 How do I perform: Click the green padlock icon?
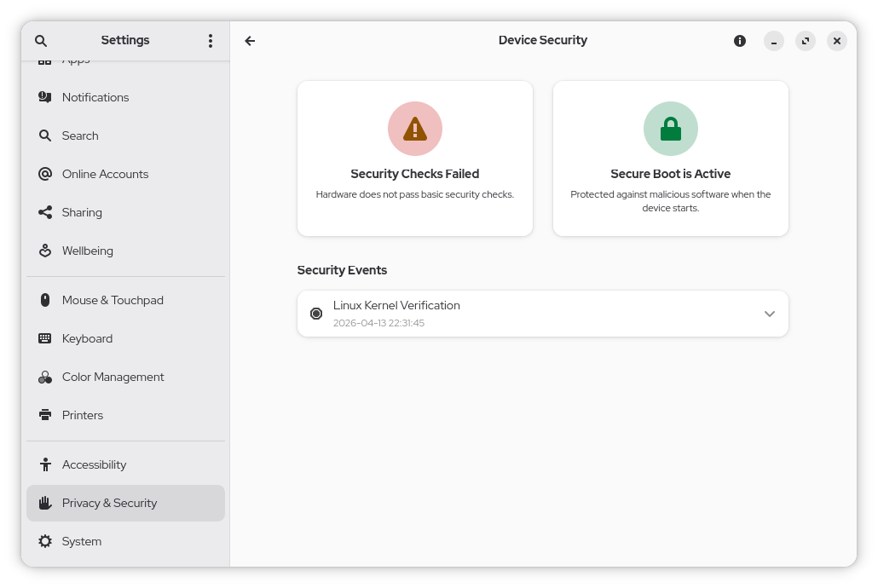point(670,129)
